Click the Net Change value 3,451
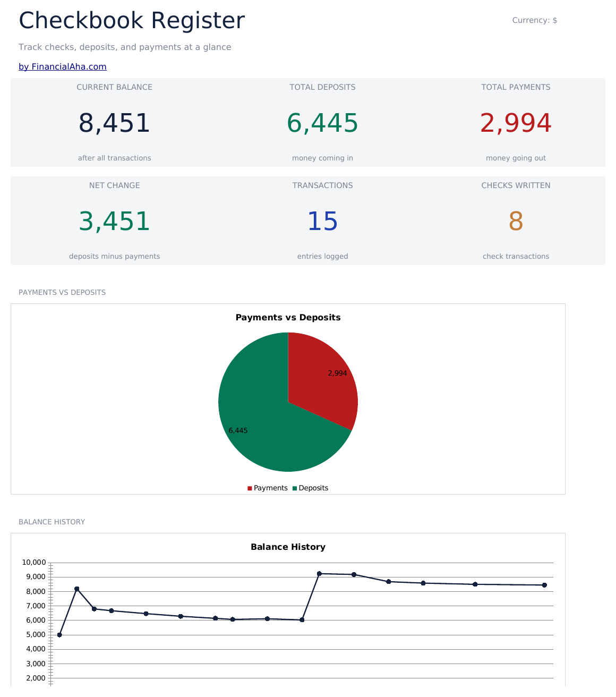Viewport: 616px width, 697px height. click(114, 222)
